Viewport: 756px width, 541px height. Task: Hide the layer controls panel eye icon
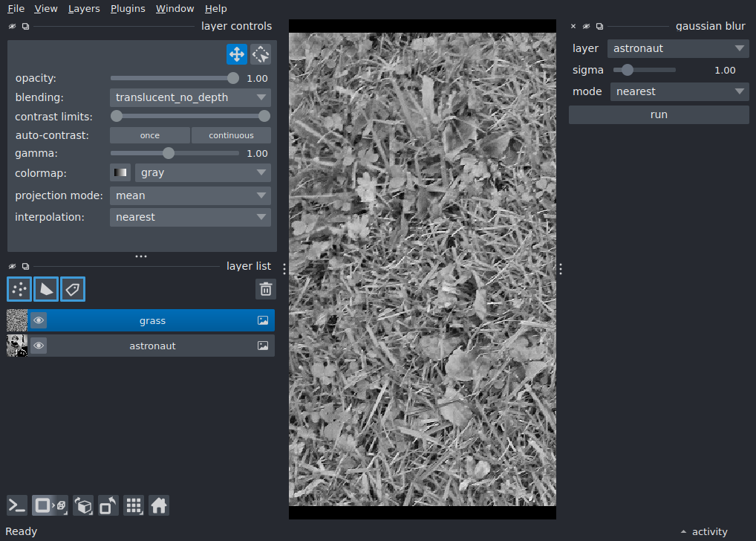click(12, 26)
